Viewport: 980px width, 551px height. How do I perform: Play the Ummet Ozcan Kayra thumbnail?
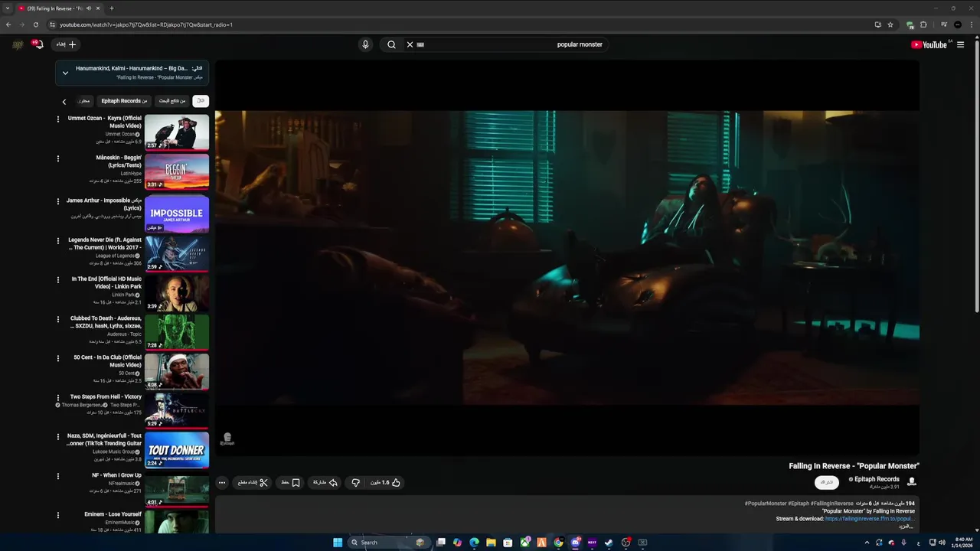(177, 132)
